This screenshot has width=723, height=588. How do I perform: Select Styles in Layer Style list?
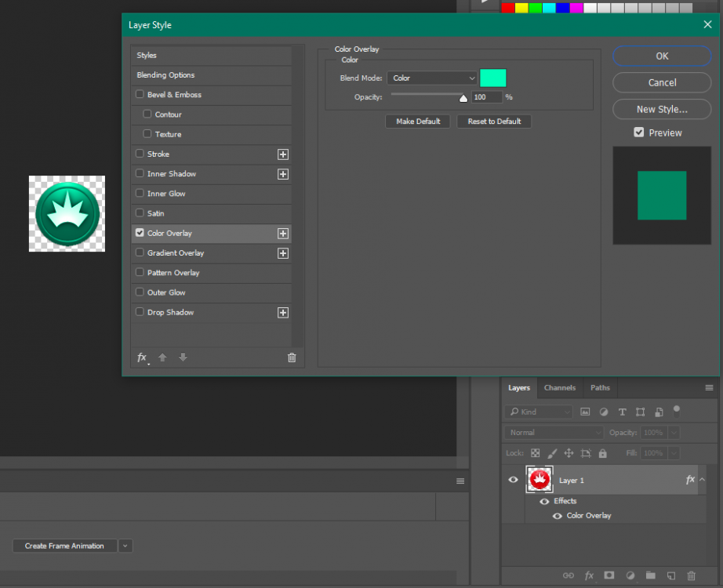(x=211, y=56)
